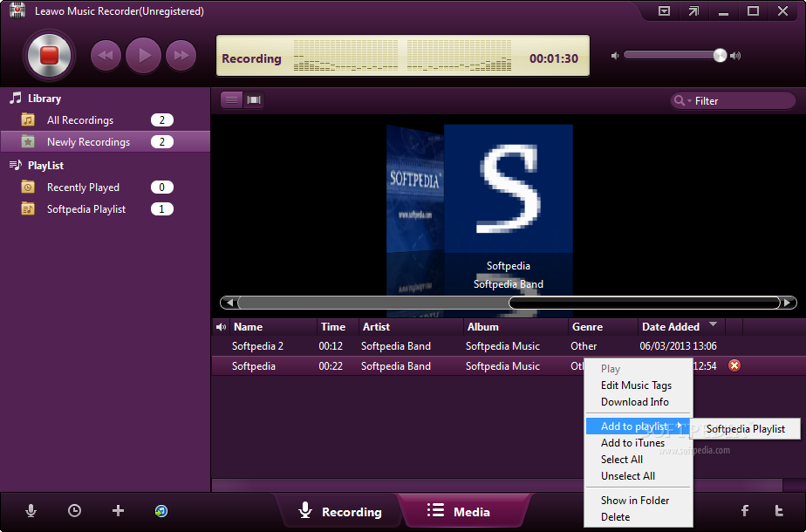Click the fast forward next button

coord(181,56)
